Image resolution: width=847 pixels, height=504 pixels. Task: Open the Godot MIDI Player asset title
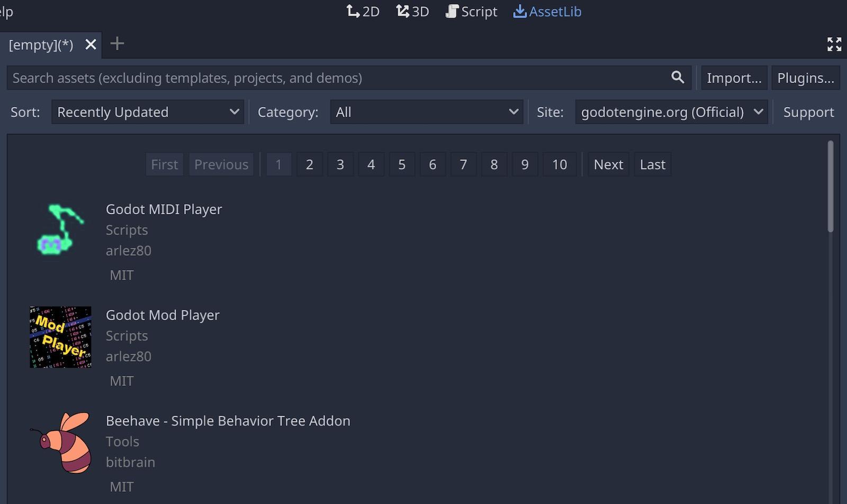click(164, 209)
